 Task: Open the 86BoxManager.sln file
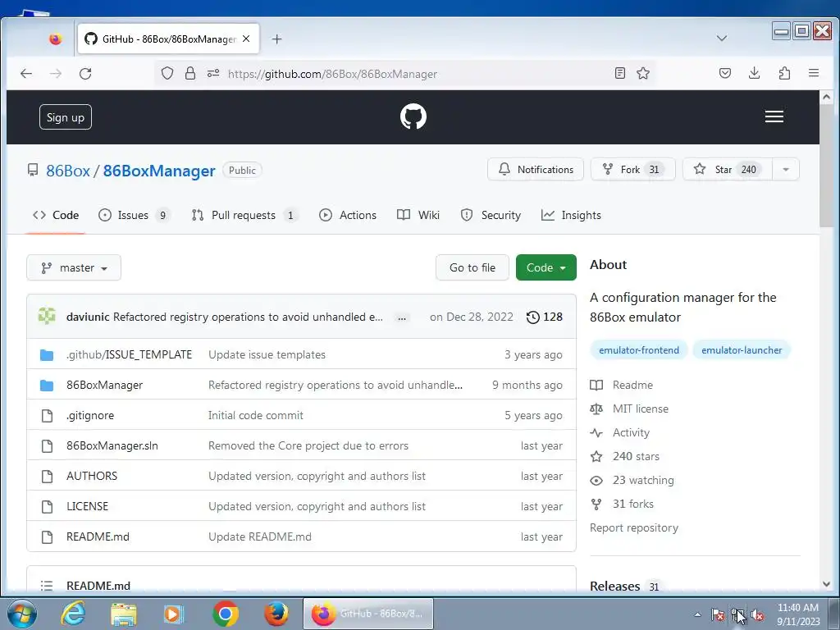(112, 445)
